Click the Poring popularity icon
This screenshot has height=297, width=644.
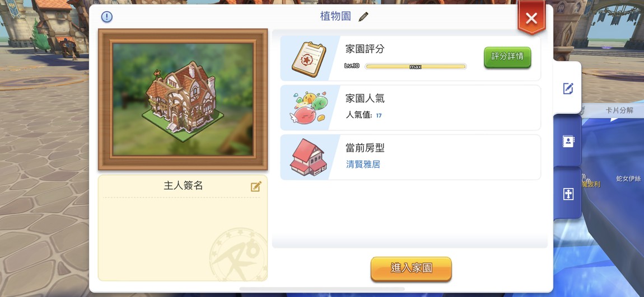309,108
